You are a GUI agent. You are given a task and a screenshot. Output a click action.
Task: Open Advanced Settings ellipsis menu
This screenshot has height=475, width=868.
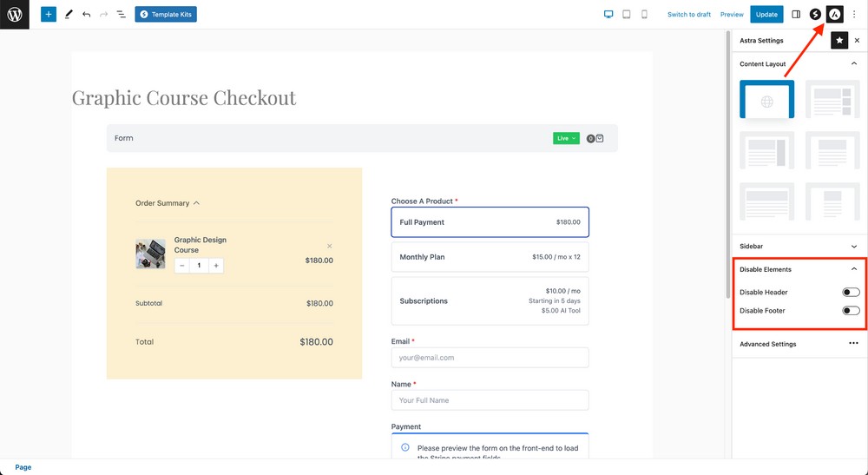pos(853,344)
